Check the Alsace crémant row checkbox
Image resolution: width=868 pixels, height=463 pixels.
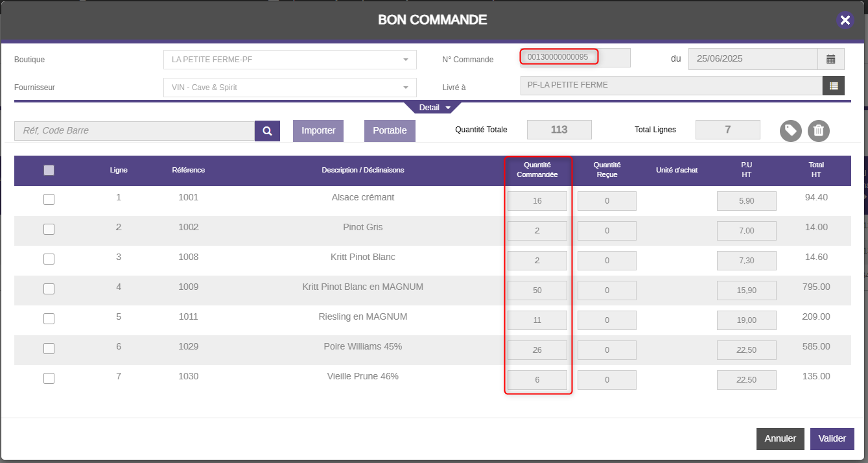49,200
